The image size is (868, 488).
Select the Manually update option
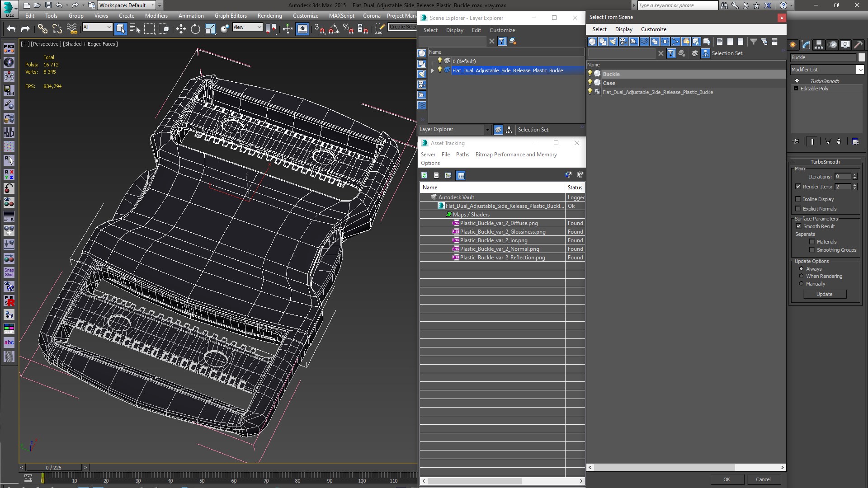(801, 284)
